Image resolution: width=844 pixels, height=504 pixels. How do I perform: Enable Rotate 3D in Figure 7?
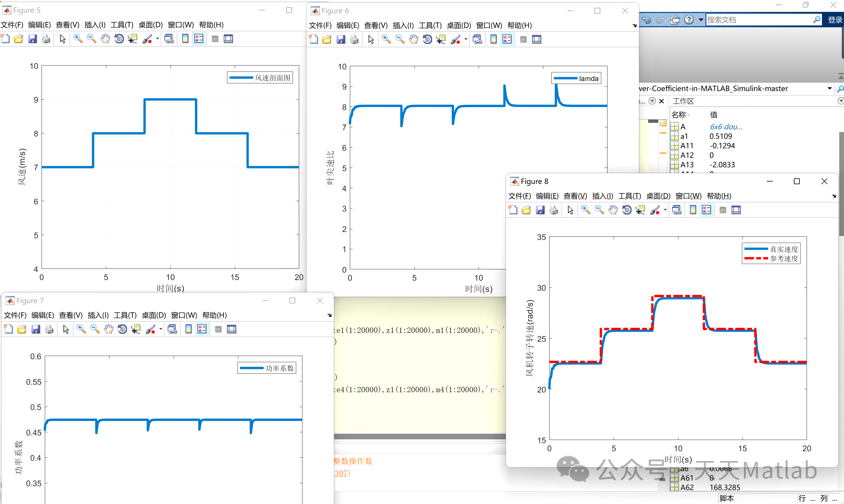coord(122,329)
